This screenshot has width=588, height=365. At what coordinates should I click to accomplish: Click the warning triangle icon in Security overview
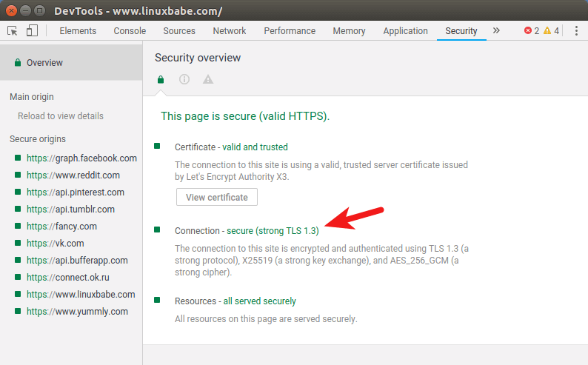tap(208, 79)
